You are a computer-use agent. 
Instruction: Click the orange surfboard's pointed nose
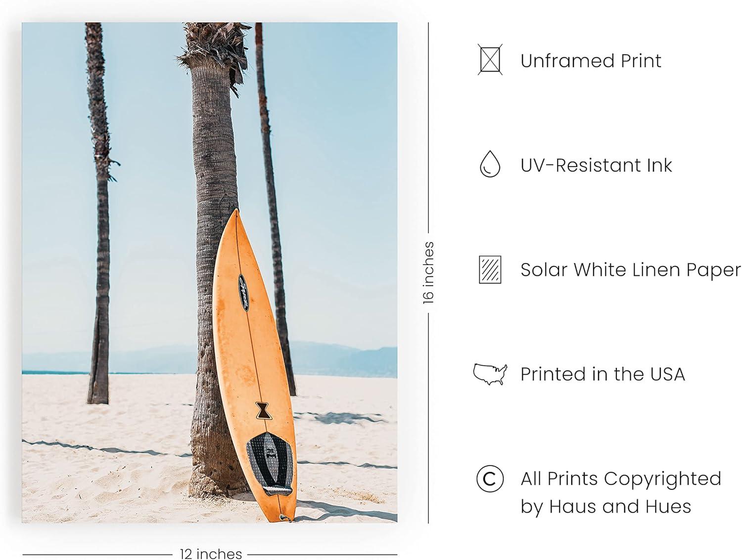click(x=234, y=215)
